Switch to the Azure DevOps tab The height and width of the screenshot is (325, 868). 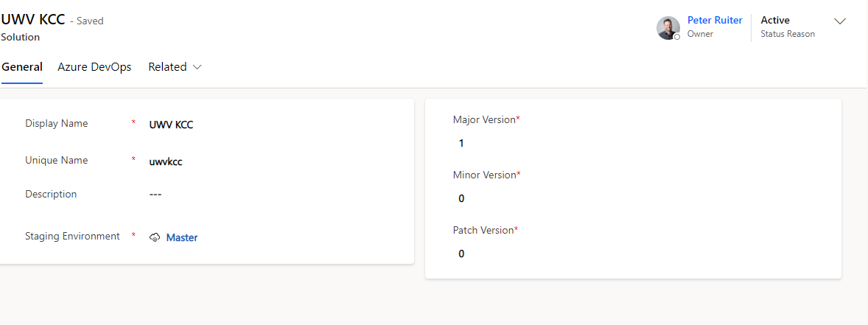[x=94, y=67]
